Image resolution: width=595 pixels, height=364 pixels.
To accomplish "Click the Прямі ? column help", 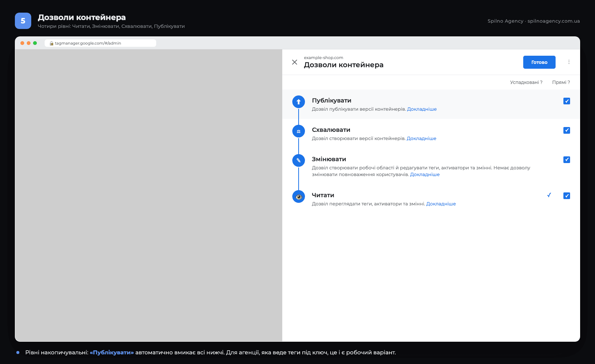I will coord(561,82).
